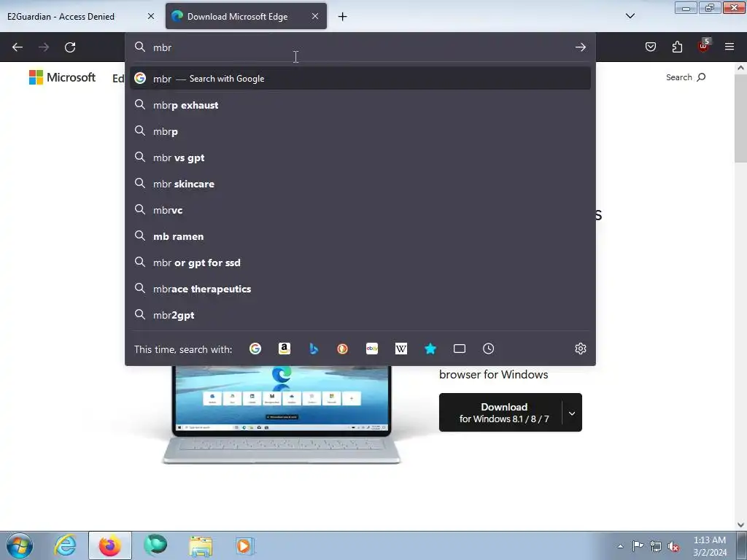Open Save to Pocket icon
The width and height of the screenshot is (747, 560).
click(x=651, y=47)
